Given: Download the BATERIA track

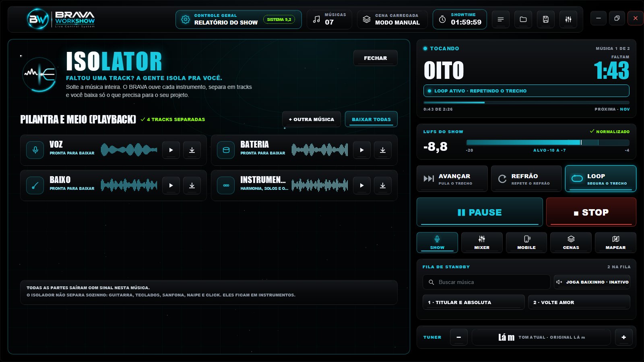Looking at the screenshot, I should point(383,150).
